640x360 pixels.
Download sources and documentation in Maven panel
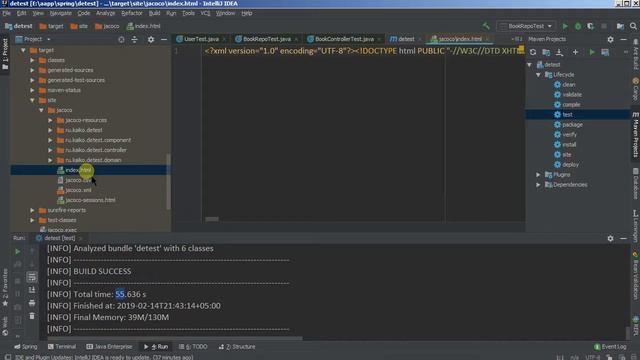pos(559,52)
